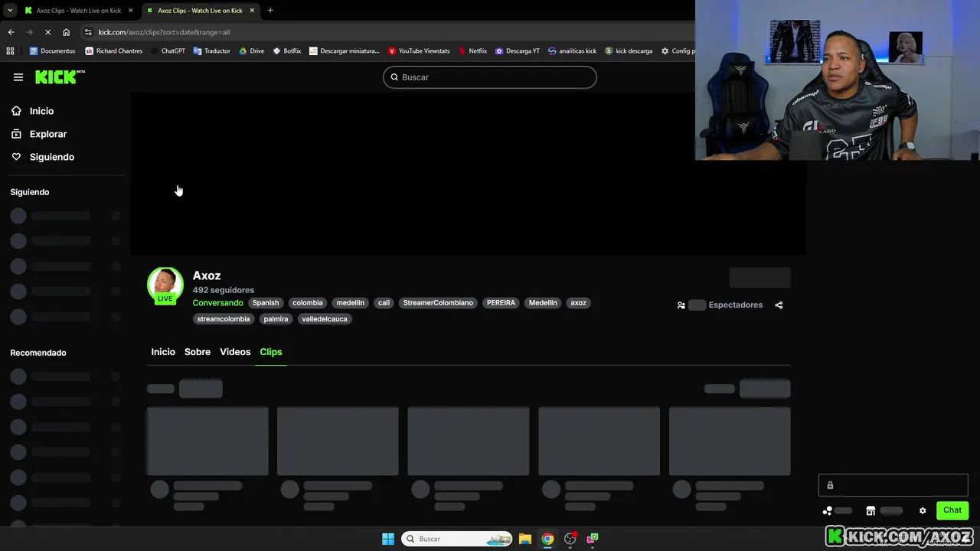980x551 pixels.
Task: Open File Explorer from the taskbar
Action: click(x=525, y=539)
